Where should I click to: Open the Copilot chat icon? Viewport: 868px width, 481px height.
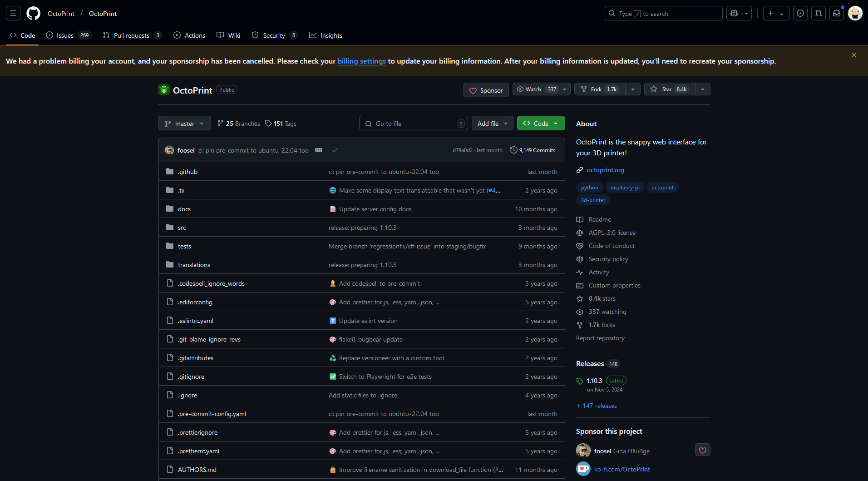[734, 14]
